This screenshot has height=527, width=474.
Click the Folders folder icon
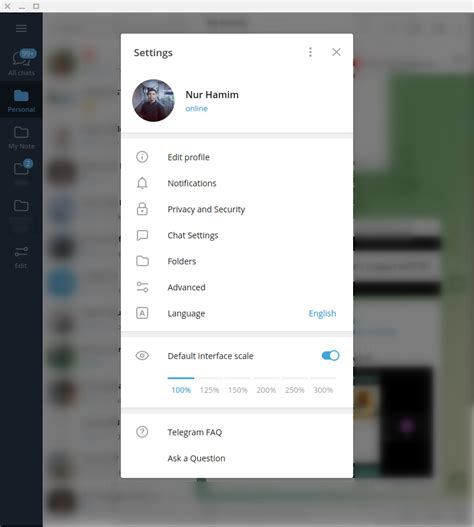(142, 261)
